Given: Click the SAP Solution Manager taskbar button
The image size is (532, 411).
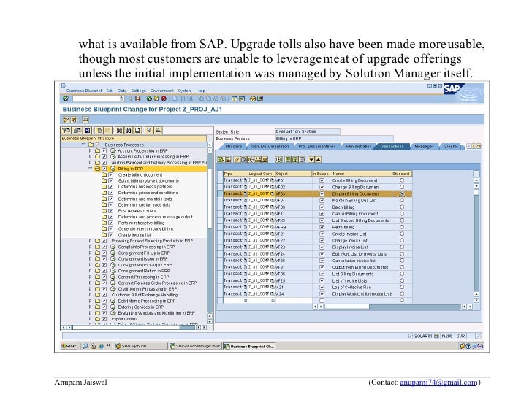Looking at the screenshot, I should pyautogui.click(x=195, y=346).
